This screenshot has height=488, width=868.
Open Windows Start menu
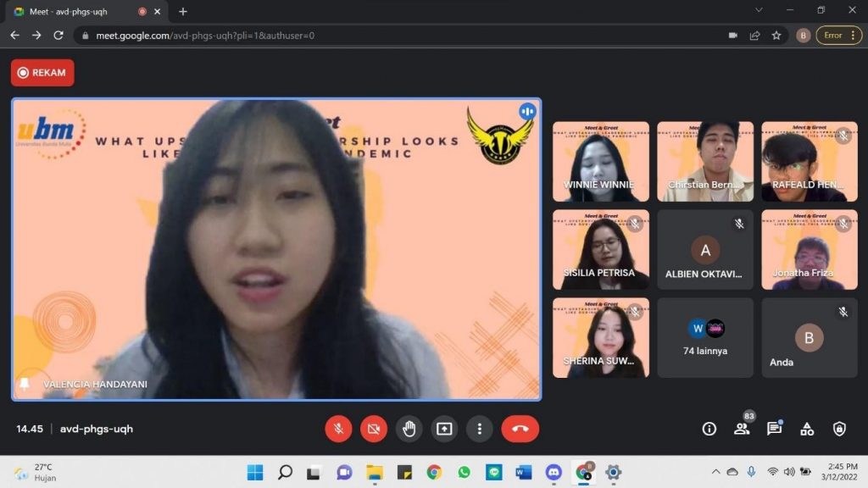[255, 473]
